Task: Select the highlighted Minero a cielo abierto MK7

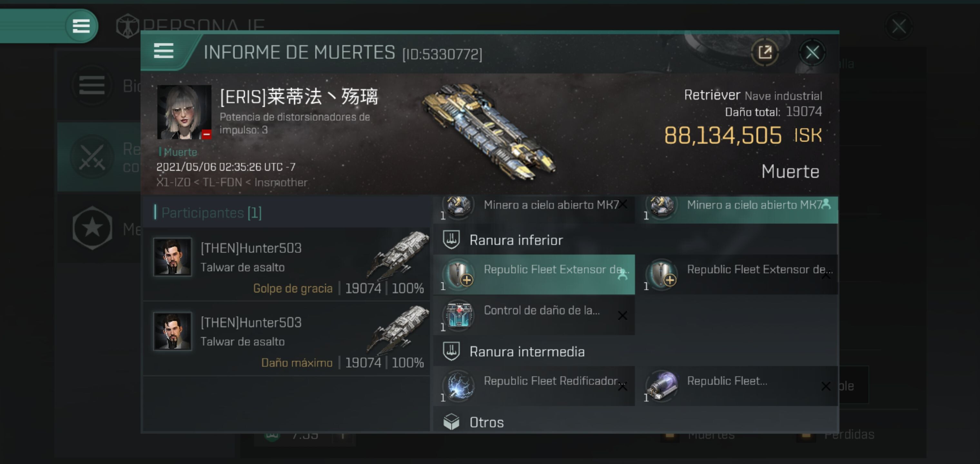Action: 739,209
